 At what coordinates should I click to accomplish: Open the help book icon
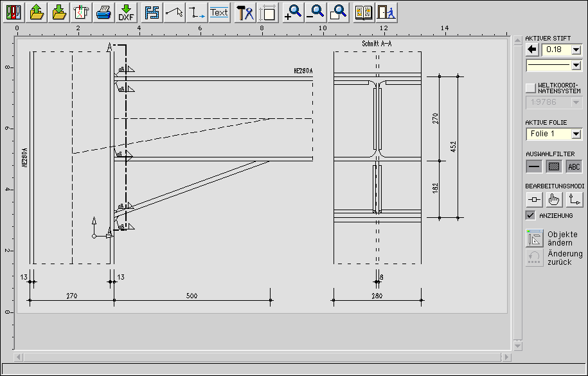pos(364,12)
